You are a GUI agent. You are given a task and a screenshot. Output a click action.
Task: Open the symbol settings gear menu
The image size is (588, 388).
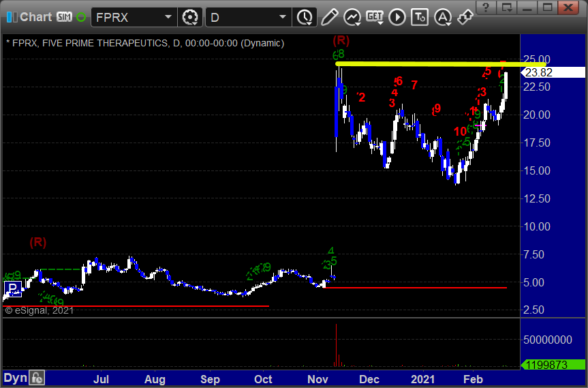[x=190, y=17]
